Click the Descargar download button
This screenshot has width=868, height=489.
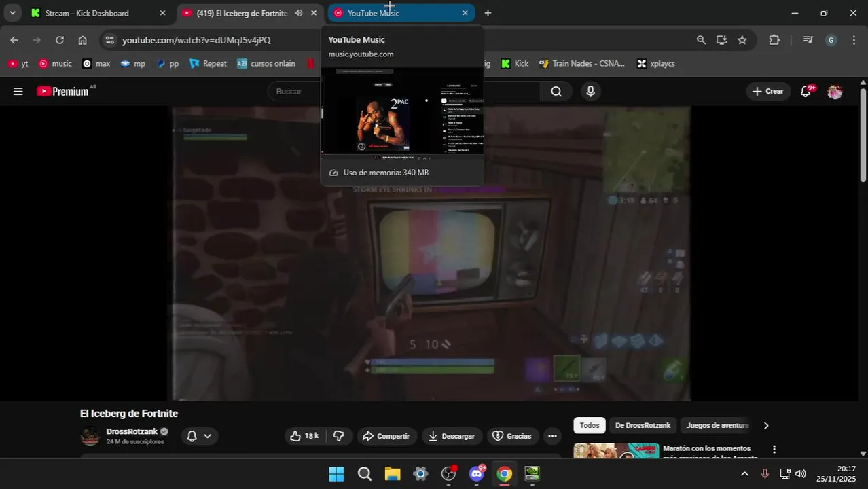pos(452,436)
